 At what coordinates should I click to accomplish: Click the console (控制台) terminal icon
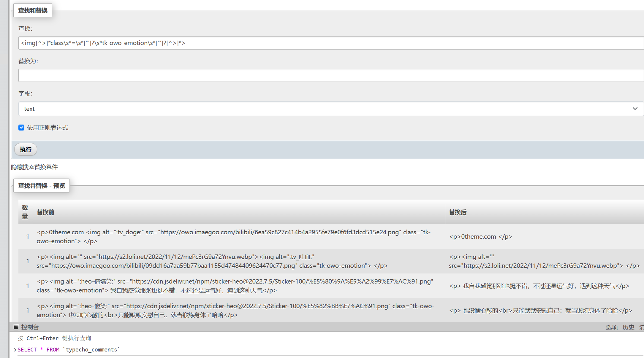[x=16, y=327]
